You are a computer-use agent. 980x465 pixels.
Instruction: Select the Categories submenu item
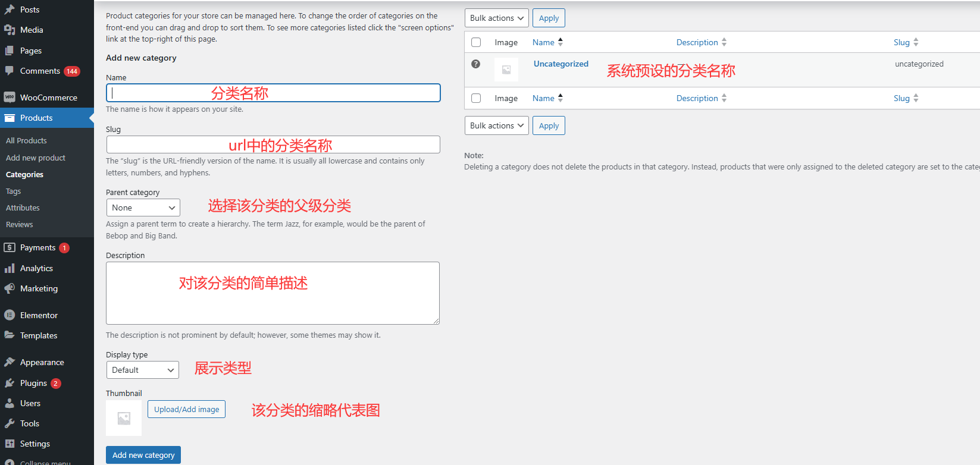click(24, 174)
